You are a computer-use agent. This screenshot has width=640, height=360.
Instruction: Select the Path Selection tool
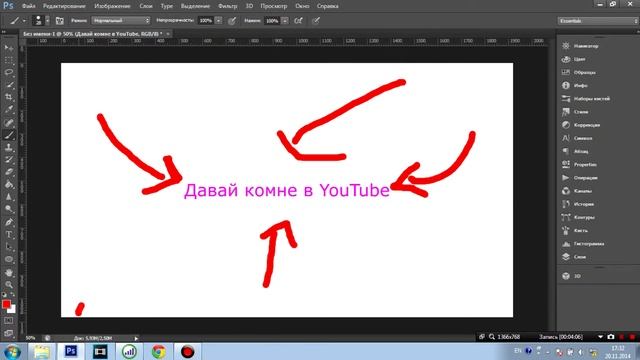point(9,247)
